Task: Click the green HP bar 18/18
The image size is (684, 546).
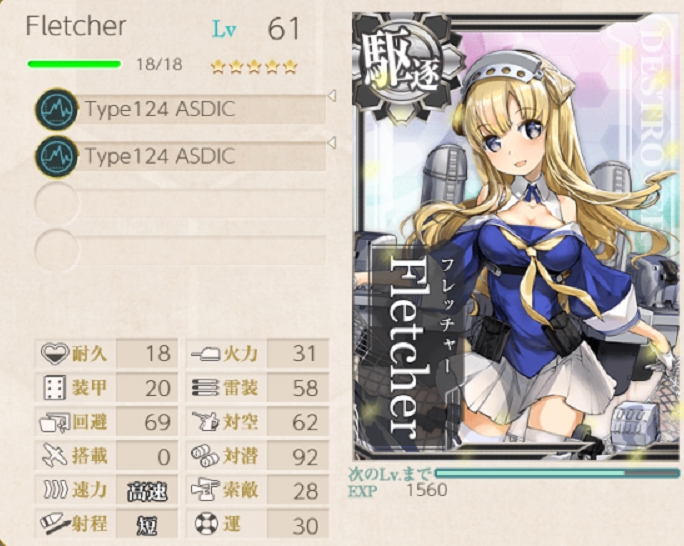Action: tap(74, 65)
